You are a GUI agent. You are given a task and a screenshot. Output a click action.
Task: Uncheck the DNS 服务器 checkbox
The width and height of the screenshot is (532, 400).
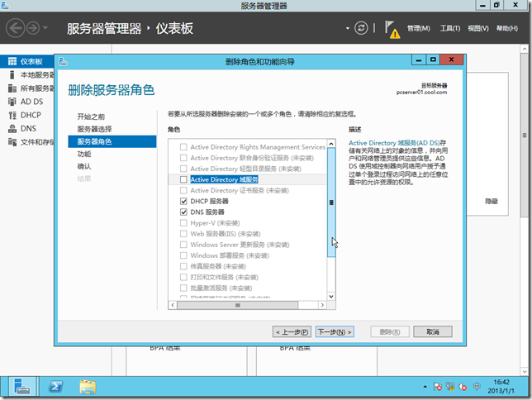click(x=183, y=212)
